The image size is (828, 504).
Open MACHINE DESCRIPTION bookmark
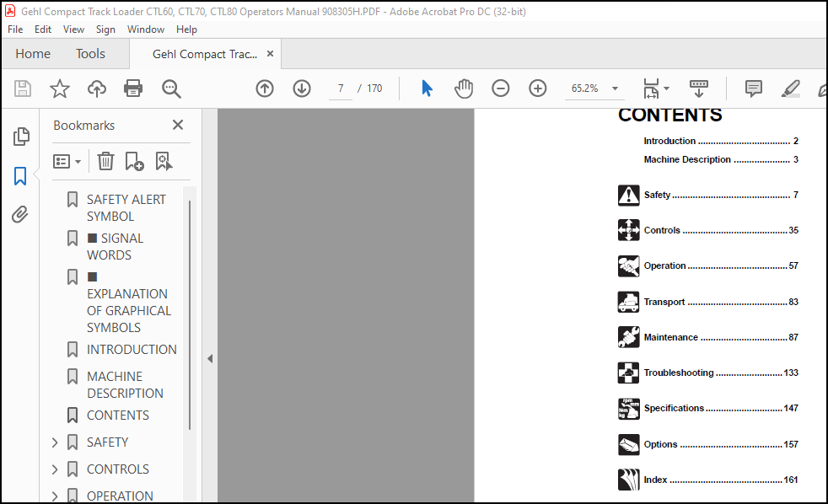125,384
